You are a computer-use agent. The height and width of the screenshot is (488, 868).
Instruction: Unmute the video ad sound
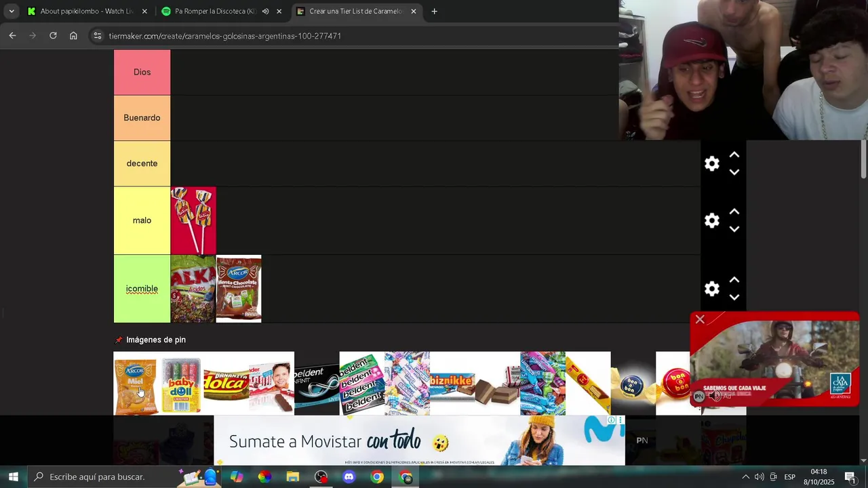[x=715, y=396]
